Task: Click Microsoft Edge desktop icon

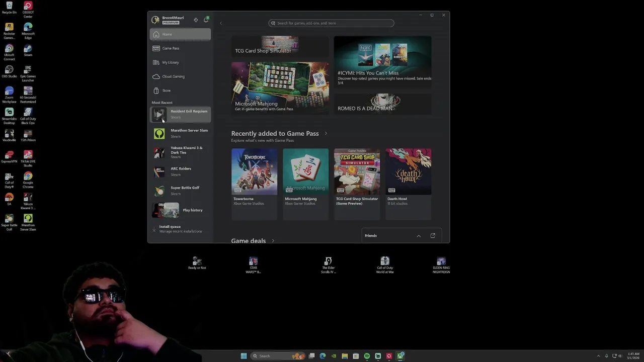Action: (28, 31)
